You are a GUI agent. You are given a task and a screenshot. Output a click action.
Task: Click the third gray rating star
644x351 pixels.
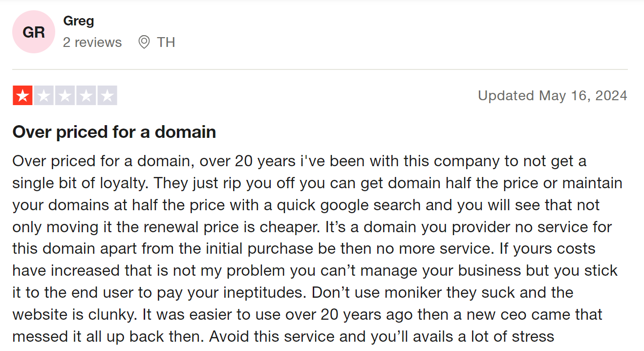[65, 95]
